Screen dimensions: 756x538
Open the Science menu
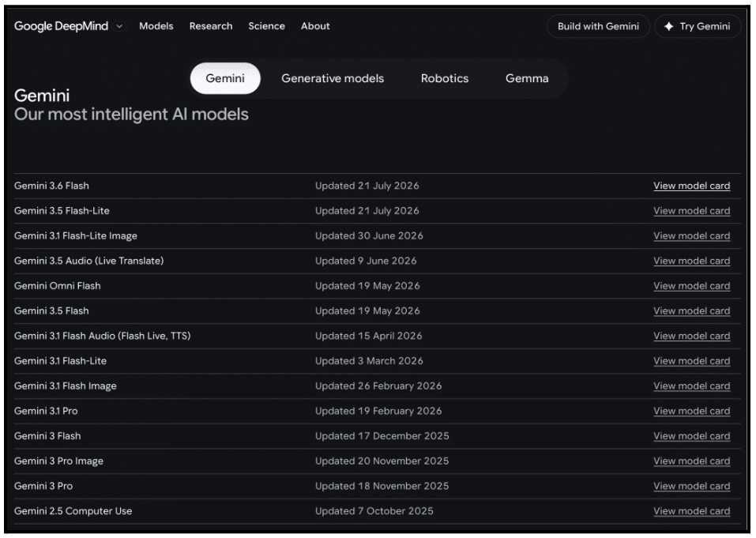coord(267,26)
